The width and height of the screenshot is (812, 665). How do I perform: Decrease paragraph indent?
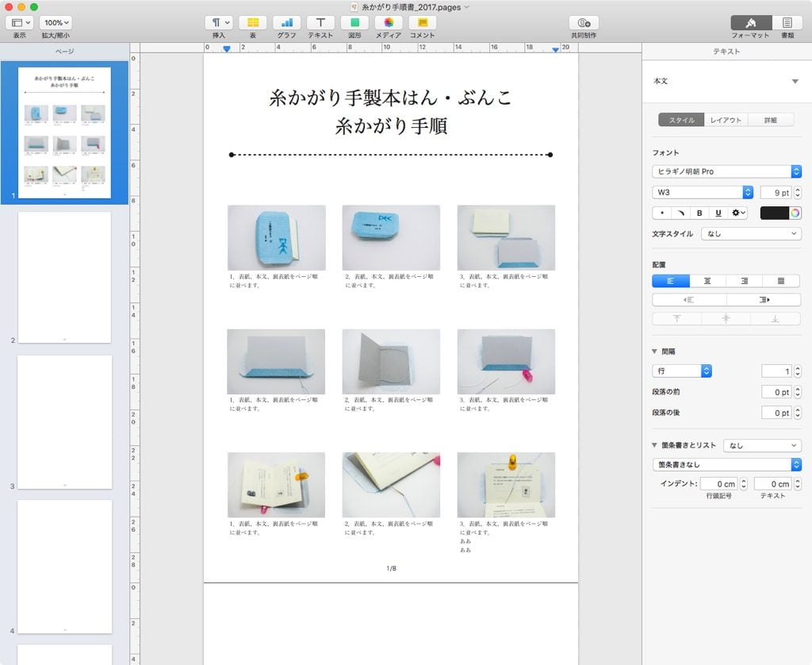pos(689,300)
